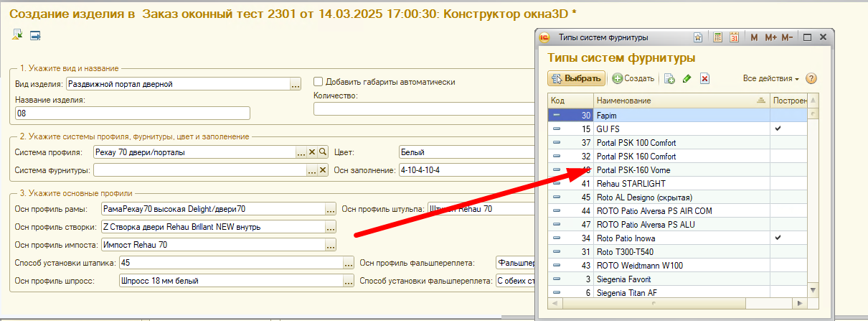This screenshot has height=321, width=868.
Task: Click the row icon next to code 41
Action: [x=556, y=183]
